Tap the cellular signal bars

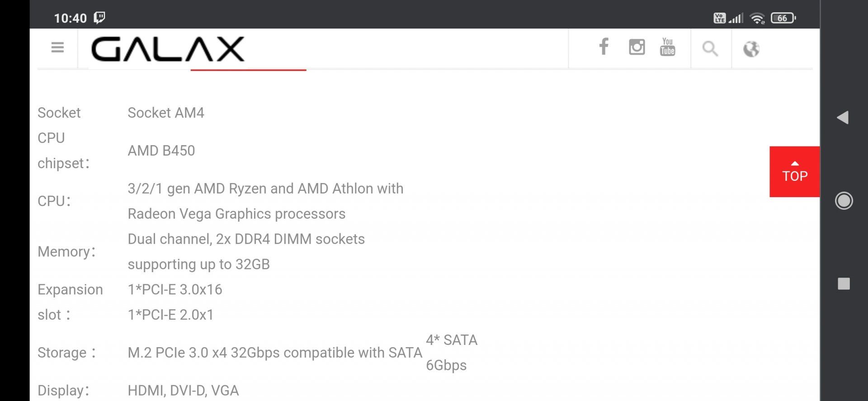click(x=736, y=18)
